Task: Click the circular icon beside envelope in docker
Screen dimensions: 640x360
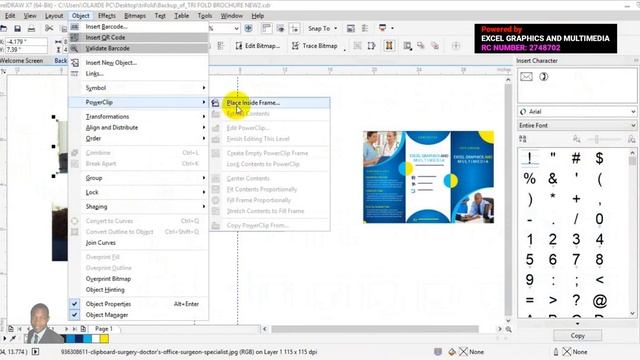Action: click(x=544, y=77)
